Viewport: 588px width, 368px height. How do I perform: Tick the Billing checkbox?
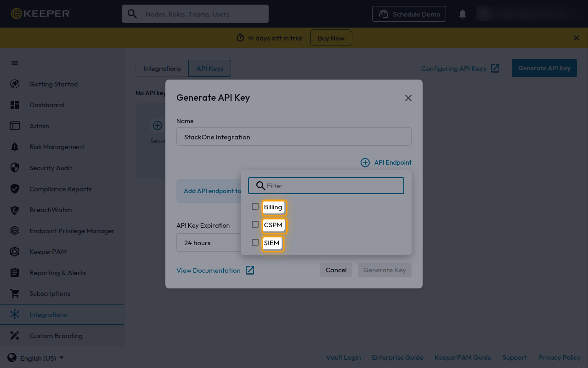pos(255,207)
